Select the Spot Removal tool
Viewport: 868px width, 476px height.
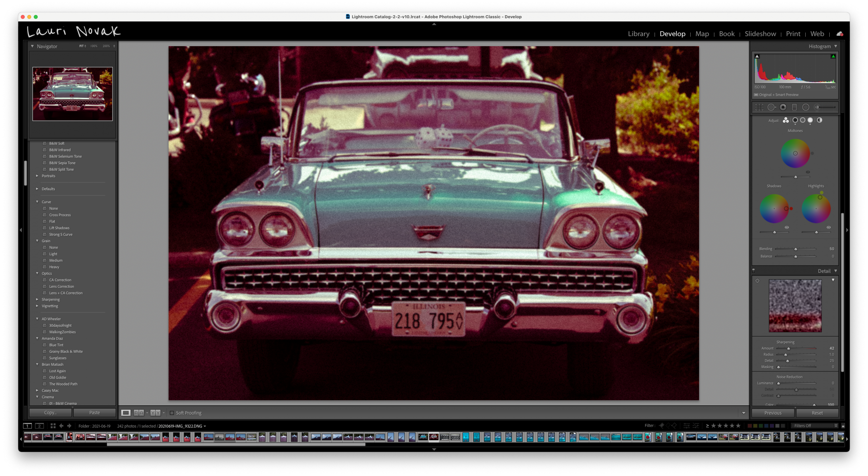[771, 107]
